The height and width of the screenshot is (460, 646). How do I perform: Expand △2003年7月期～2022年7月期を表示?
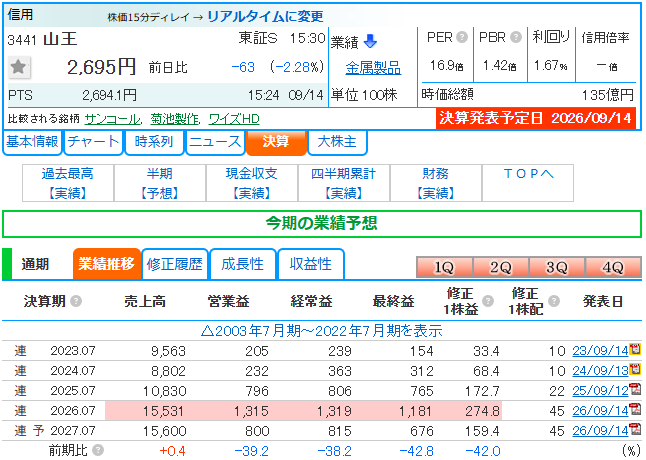point(322,331)
